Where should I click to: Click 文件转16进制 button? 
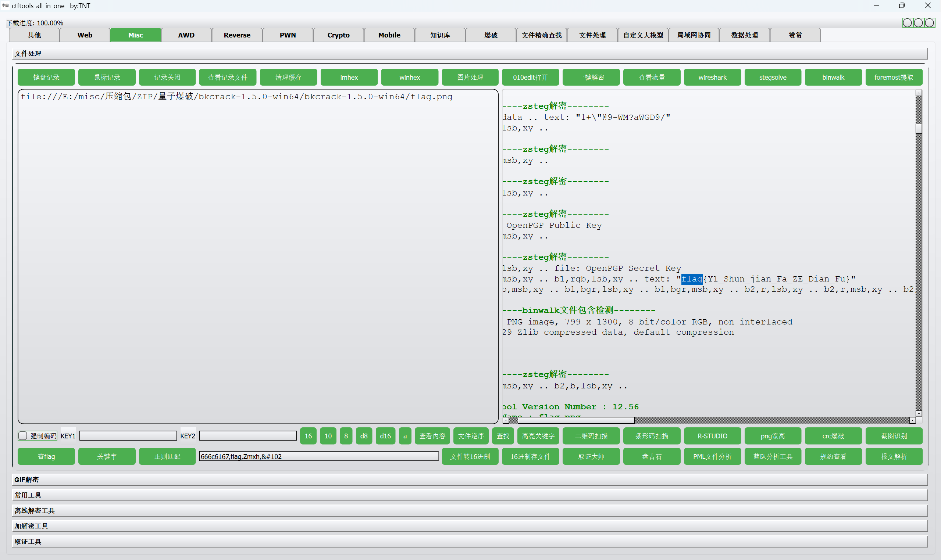[x=470, y=456]
